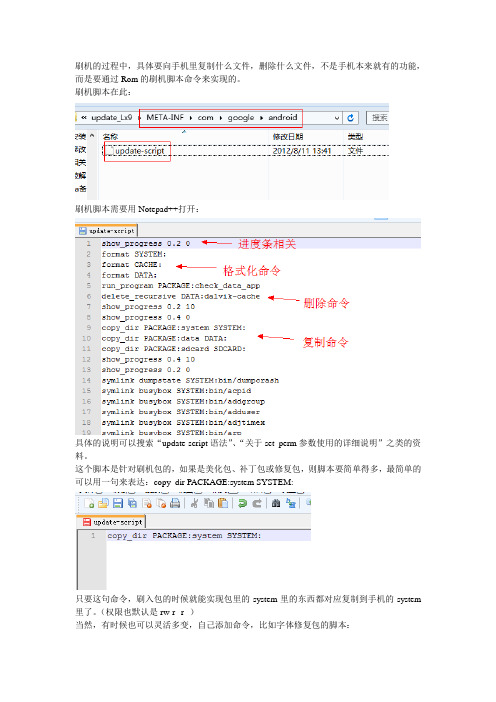
Task: Click the Redo arrow icon
Action: (257, 503)
